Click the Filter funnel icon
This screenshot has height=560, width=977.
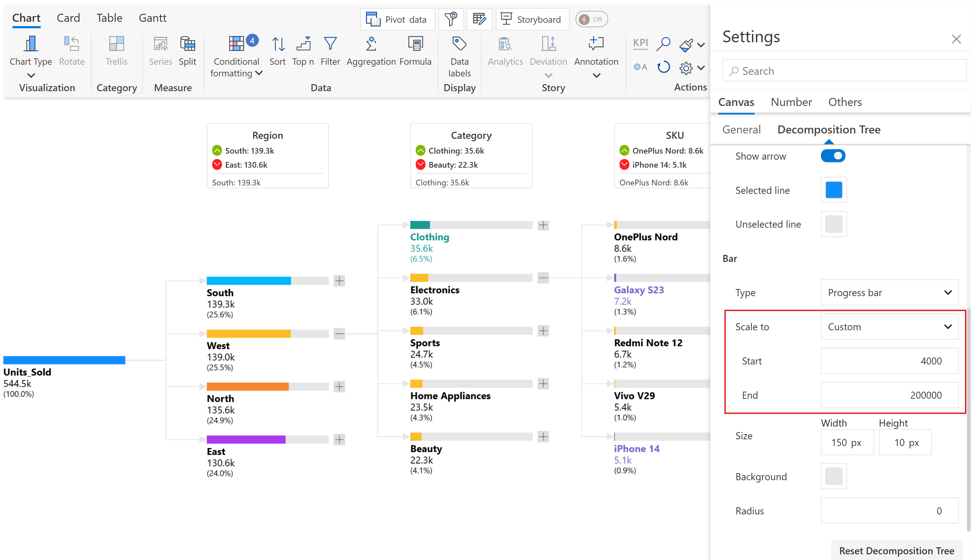click(x=330, y=45)
